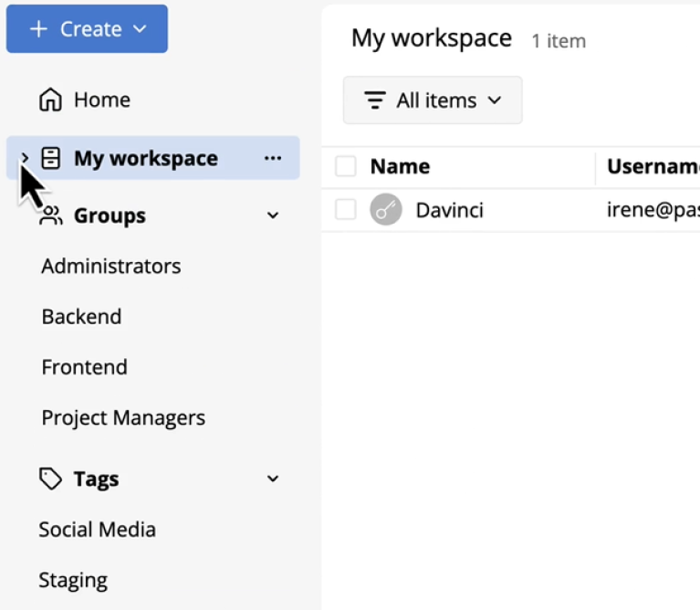Click the plus icon on Create button
The height and width of the screenshot is (610, 700).
pos(38,29)
